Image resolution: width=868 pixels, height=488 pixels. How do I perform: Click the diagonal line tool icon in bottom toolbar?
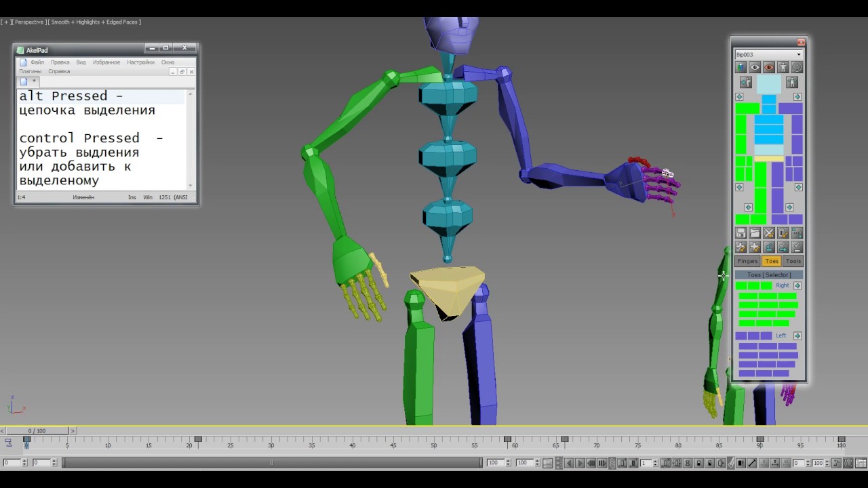pyautogui.click(x=752, y=463)
